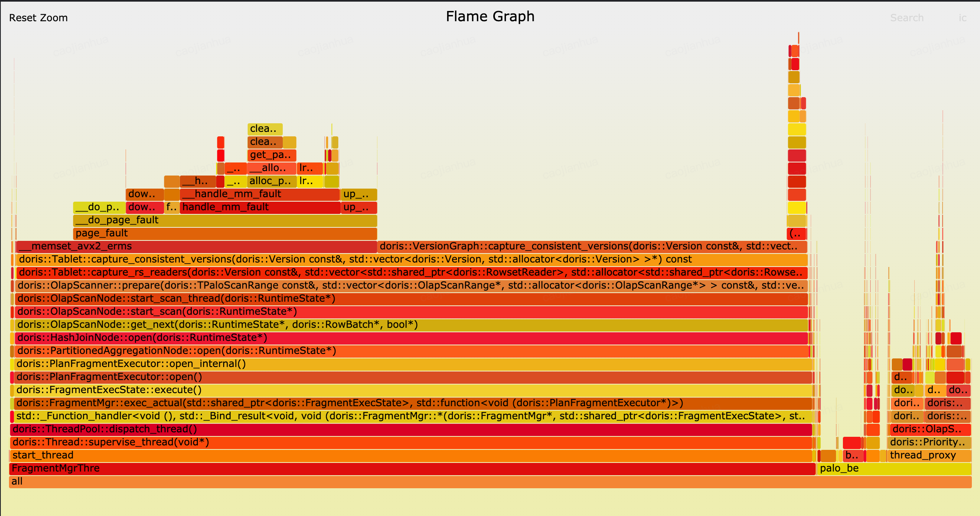Toggle the ic ignore-case button

point(962,18)
